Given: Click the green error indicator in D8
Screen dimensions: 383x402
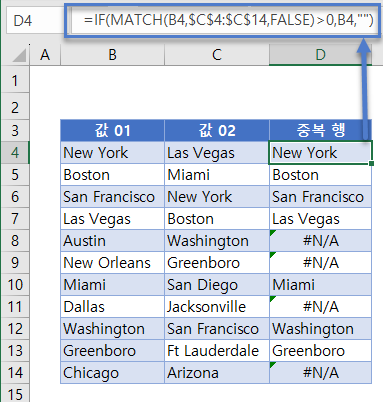Looking at the screenshot, I should (273, 233).
